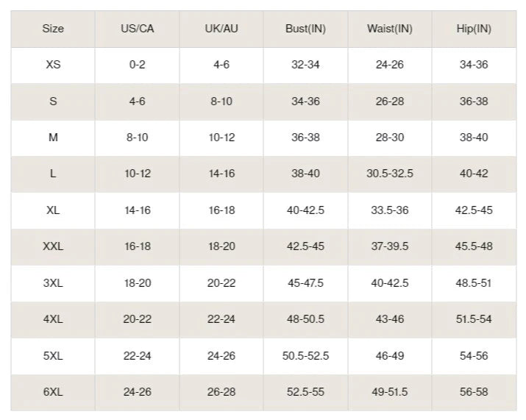Select hip value 56-58 for 6XL
The height and width of the screenshot is (420, 526).
(474, 392)
